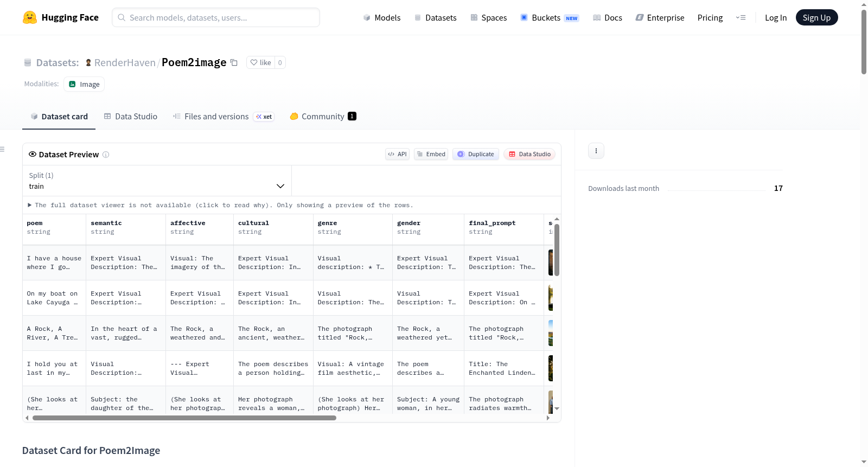868x467 pixels.
Task: Click the three-dot options menu icon
Action: [596, 151]
